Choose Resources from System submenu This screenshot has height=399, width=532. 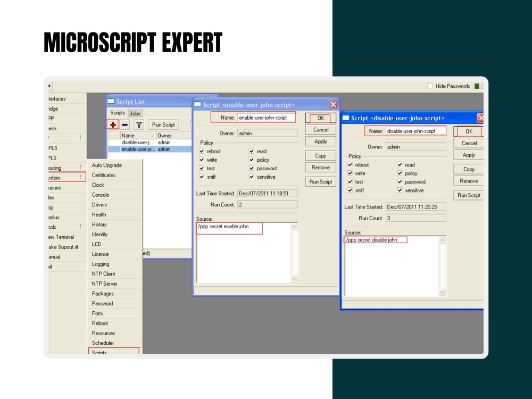point(115,333)
